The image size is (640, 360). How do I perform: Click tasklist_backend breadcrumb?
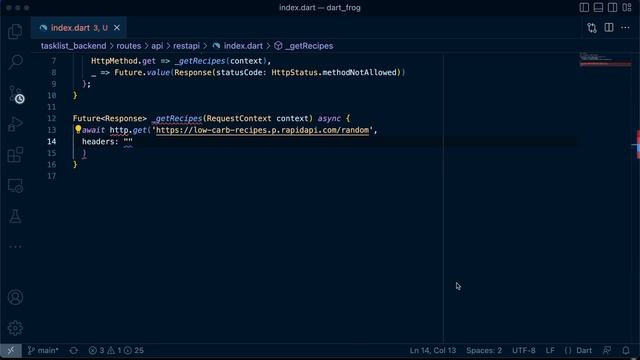(73, 46)
